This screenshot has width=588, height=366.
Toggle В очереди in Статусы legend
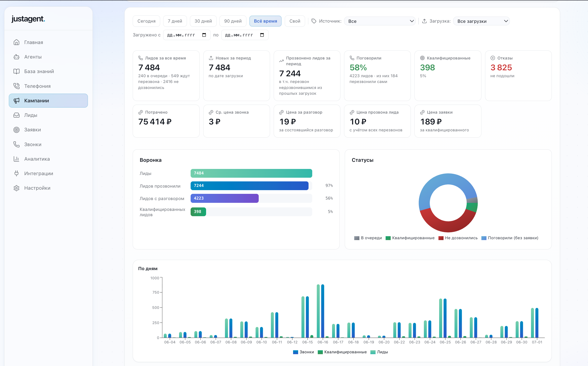(x=368, y=238)
